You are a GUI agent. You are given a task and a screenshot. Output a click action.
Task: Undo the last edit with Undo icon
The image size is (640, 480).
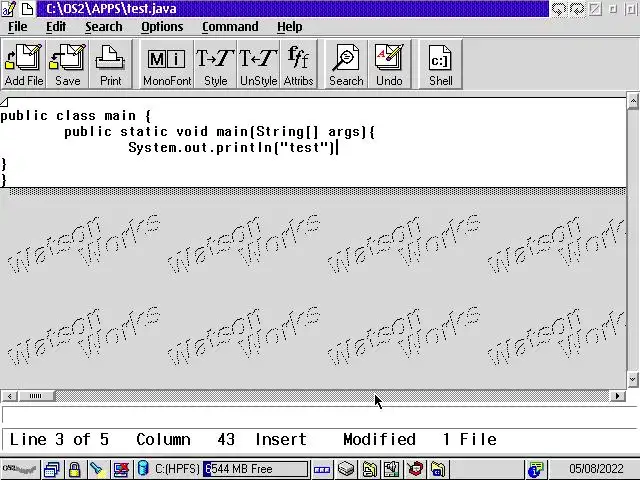(x=389, y=64)
